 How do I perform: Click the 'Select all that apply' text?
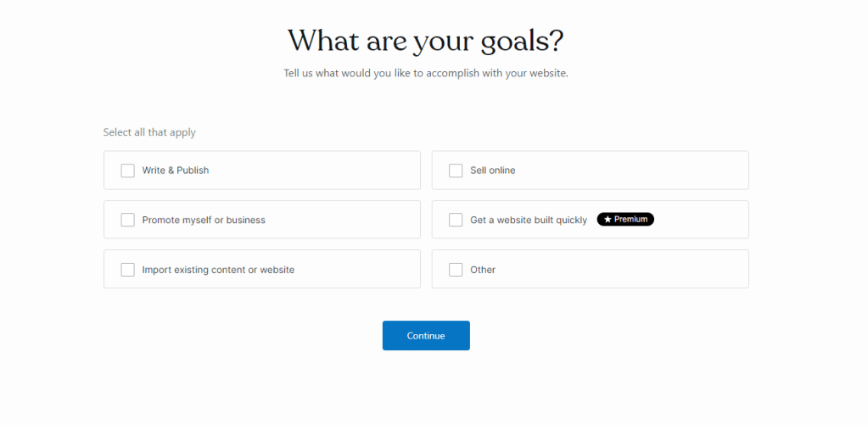pyautogui.click(x=149, y=132)
